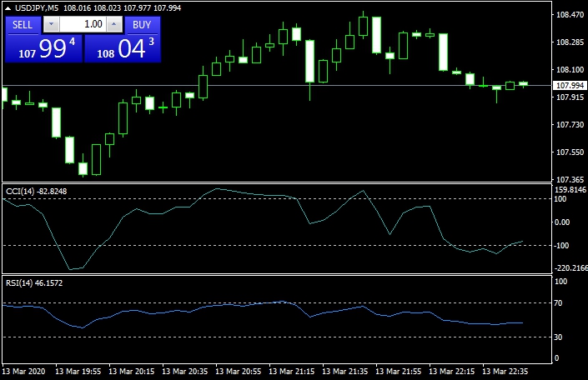Select the blue RSI indicator line
Viewport: 588px width, 380px height.
(250, 305)
